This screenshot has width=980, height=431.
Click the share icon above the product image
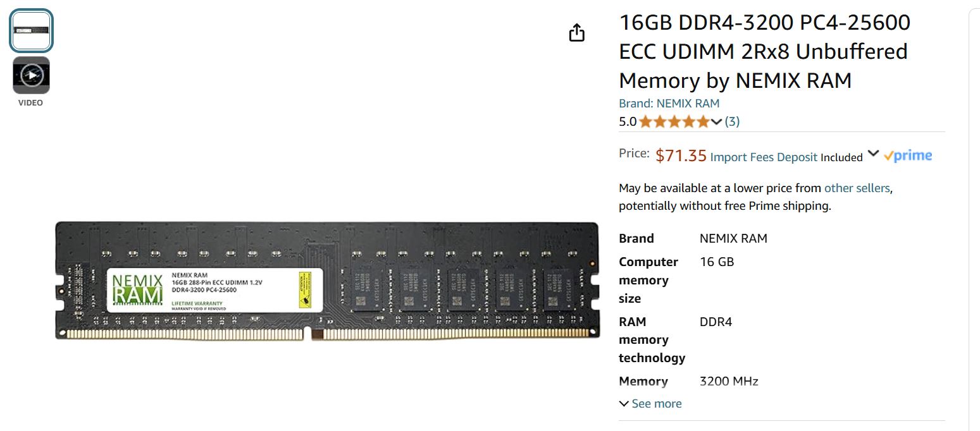(x=576, y=33)
